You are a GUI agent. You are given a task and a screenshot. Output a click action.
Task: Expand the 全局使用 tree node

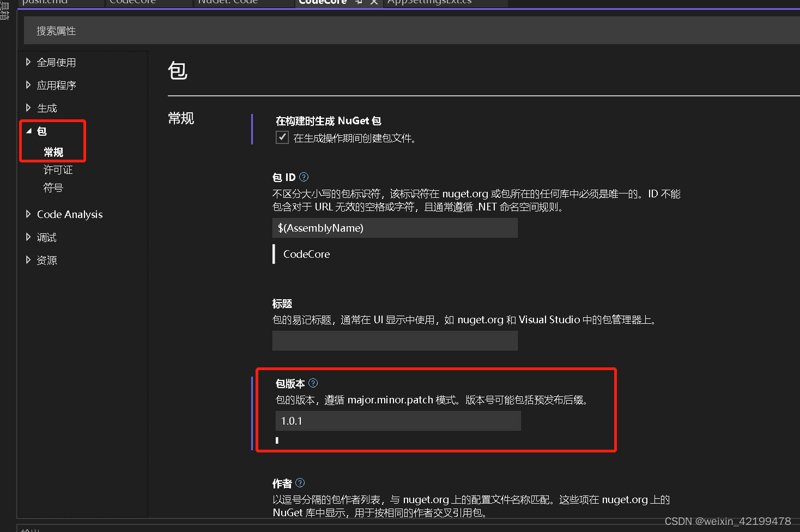28,62
